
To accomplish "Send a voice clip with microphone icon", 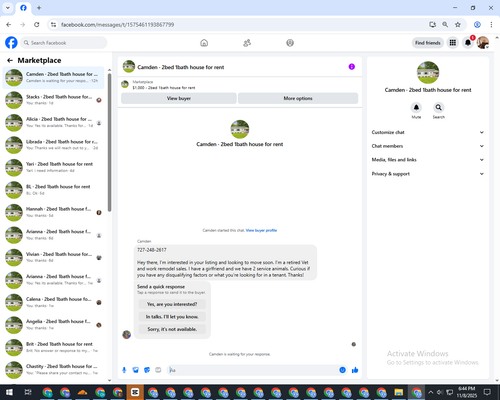I will click(x=124, y=370).
